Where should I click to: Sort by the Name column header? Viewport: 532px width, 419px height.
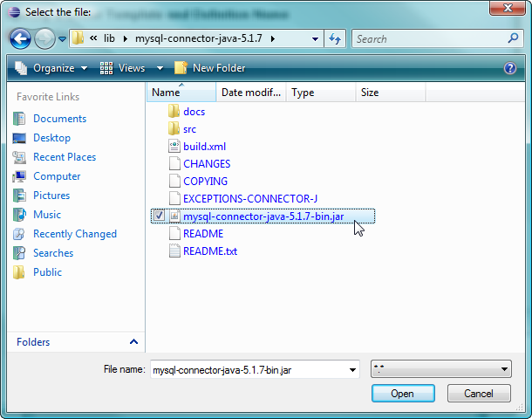pyautogui.click(x=180, y=93)
